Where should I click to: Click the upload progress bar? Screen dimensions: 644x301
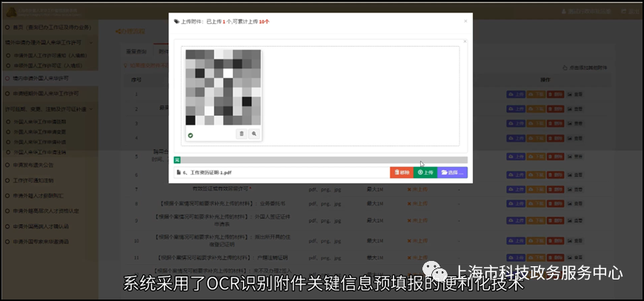[x=321, y=159]
